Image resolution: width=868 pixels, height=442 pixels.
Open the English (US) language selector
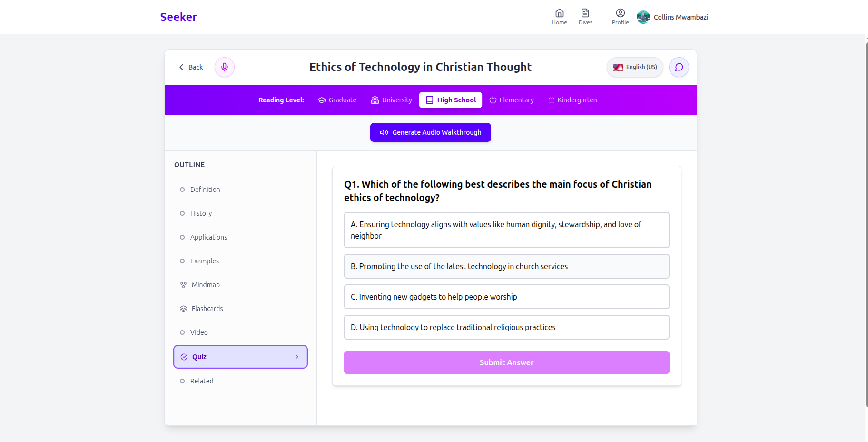point(635,67)
